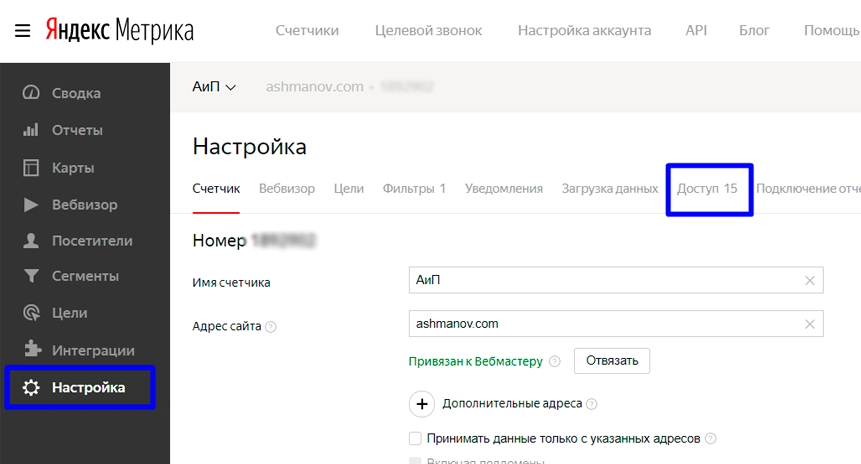Switch to the Доступ tab
This screenshot has height=464, width=861.
click(707, 188)
